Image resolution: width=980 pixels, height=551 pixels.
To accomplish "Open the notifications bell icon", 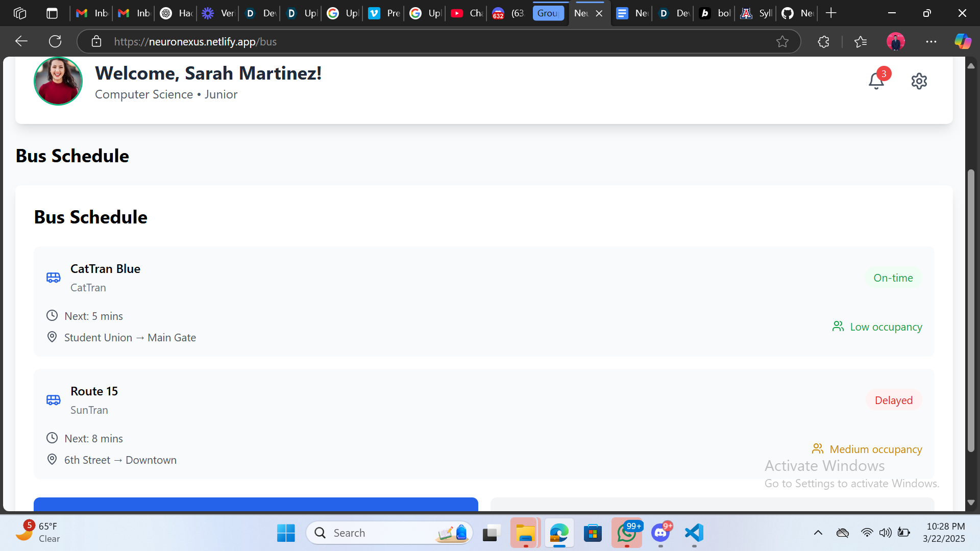I will pyautogui.click(x=876, y=81).
